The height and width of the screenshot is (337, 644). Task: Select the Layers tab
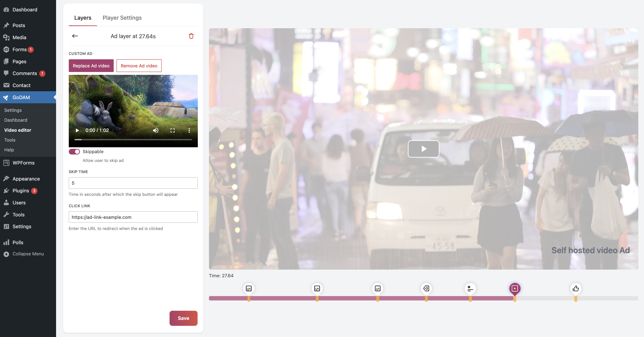(83, 18)
